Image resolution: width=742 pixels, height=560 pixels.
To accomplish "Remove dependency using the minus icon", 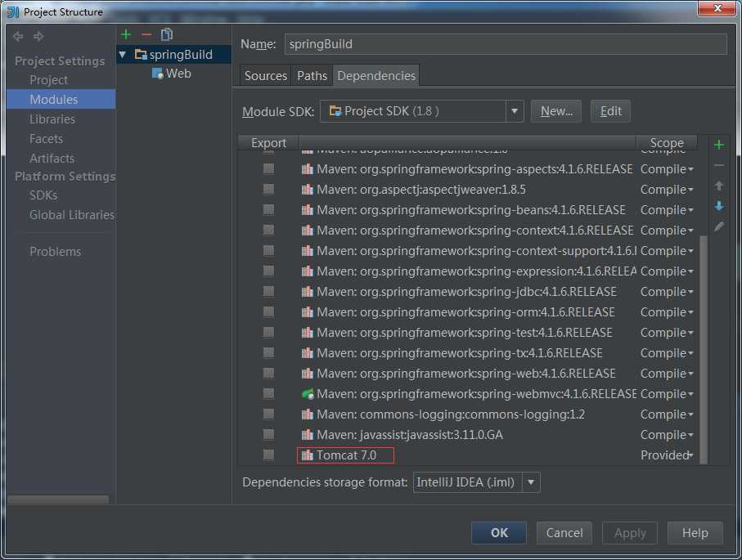I will point(719,165).
